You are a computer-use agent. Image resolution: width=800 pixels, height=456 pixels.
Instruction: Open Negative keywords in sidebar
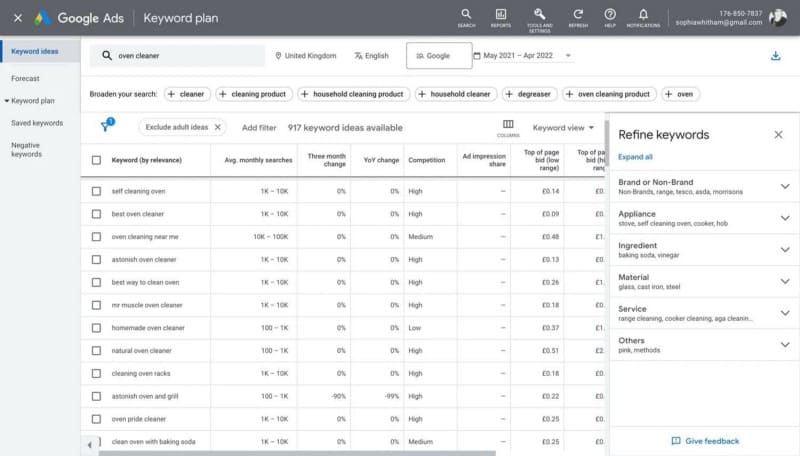[27, 149]
